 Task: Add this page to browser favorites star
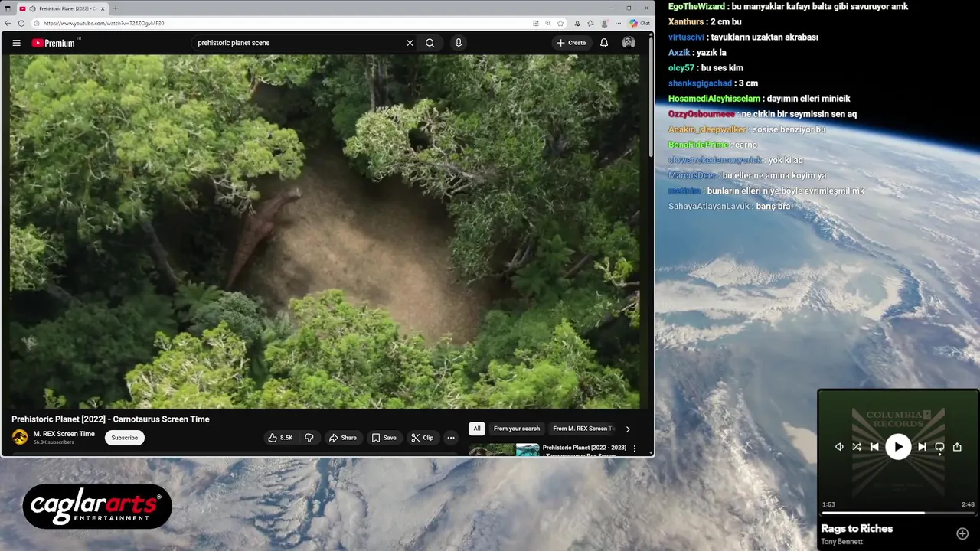click(560, 23)
